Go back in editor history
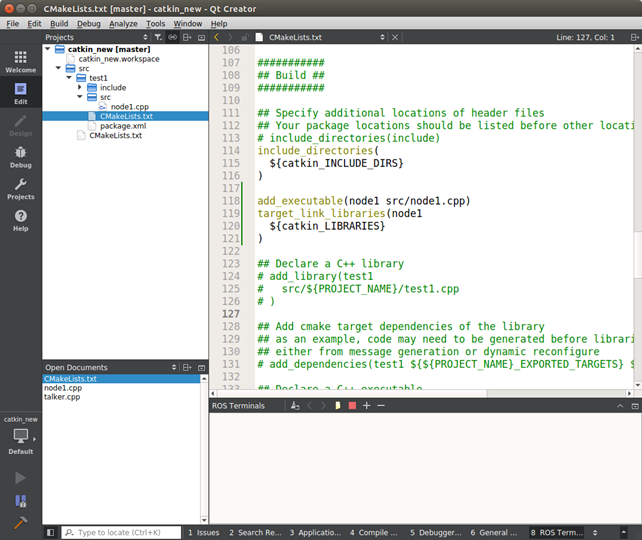 (x=217, y=37)
